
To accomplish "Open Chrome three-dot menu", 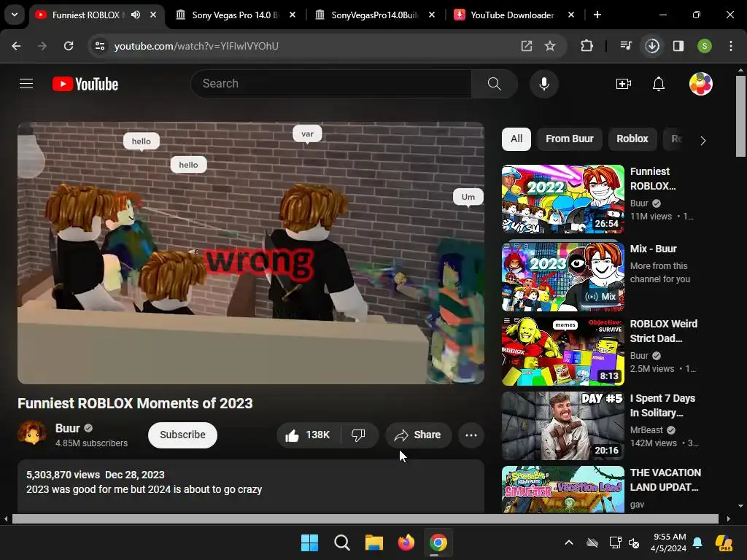I will point(730,46).
